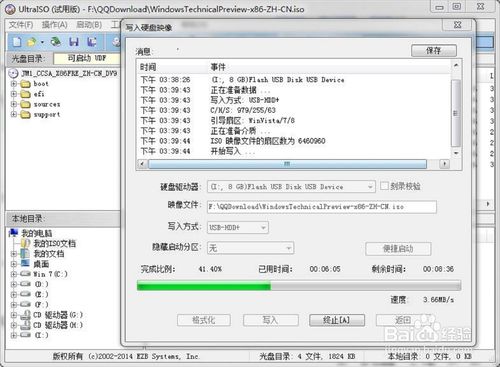Click the 可启动 UDF field

[x=87, y=58]
